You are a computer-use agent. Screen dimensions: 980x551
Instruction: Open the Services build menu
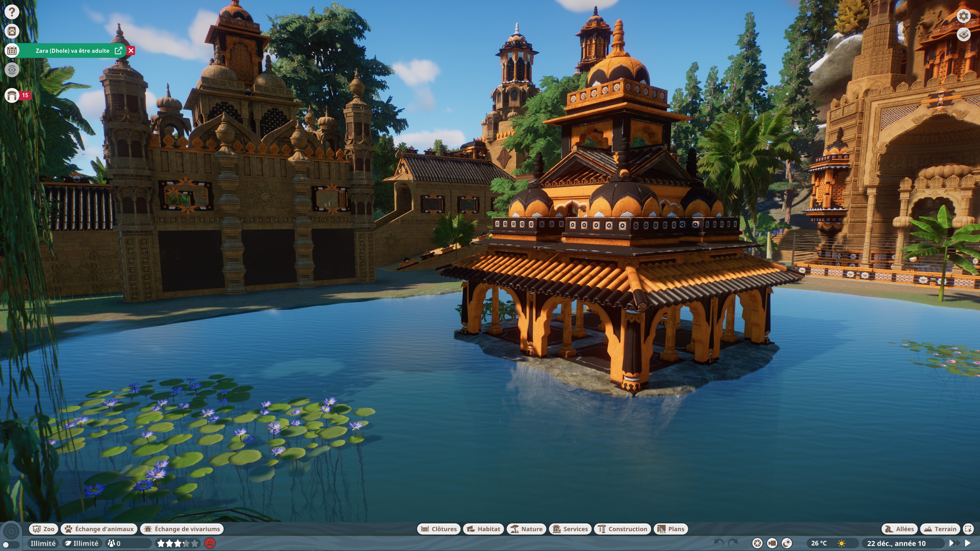[x=570, y=529]
